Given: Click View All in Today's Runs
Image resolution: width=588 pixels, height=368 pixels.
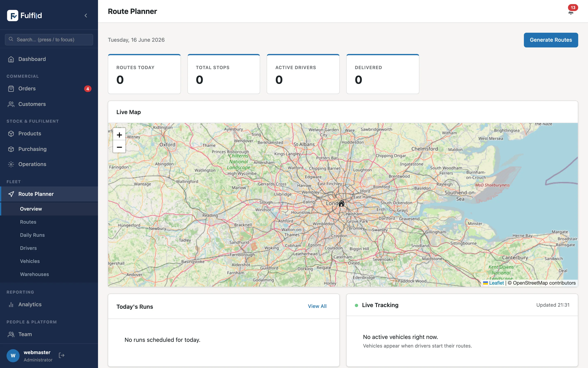Looking at the screenshot, I should coord(317,306).
